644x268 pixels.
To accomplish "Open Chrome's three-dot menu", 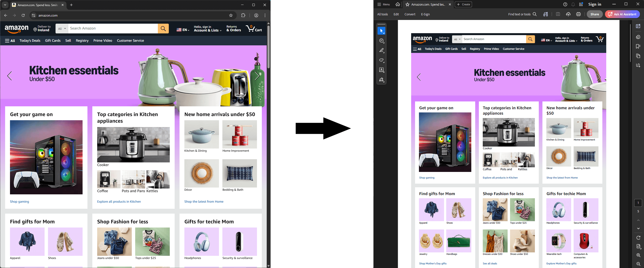I will click(265, 15).
